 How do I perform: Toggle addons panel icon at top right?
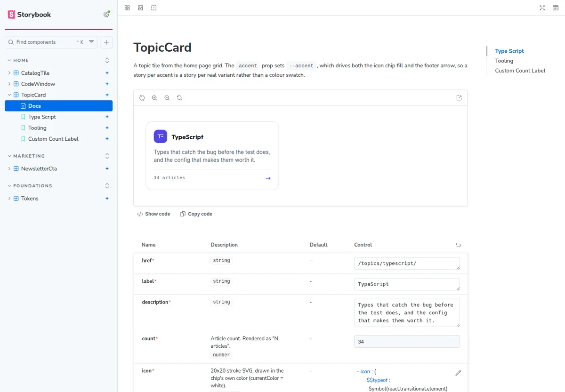coord(556,8)
